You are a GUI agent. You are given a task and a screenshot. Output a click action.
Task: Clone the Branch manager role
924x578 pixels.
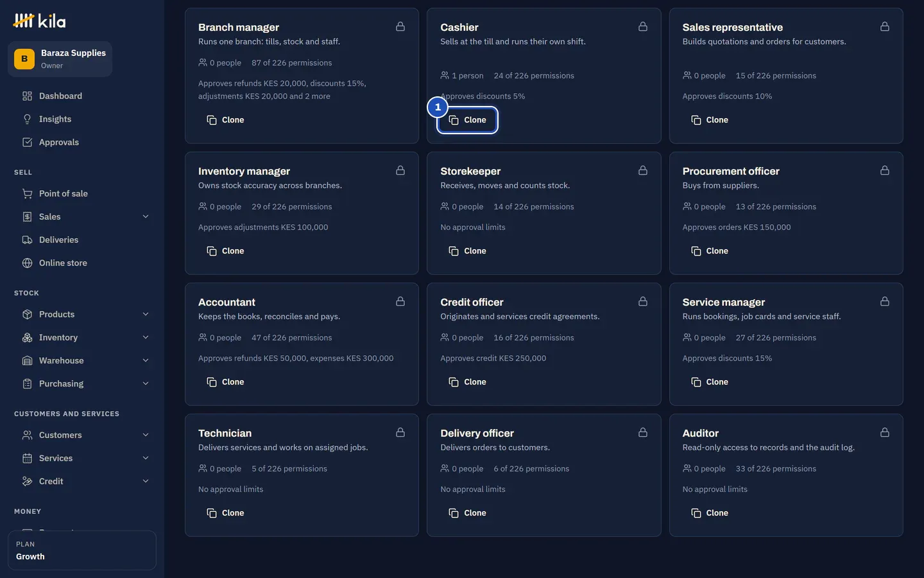(225, 120)
